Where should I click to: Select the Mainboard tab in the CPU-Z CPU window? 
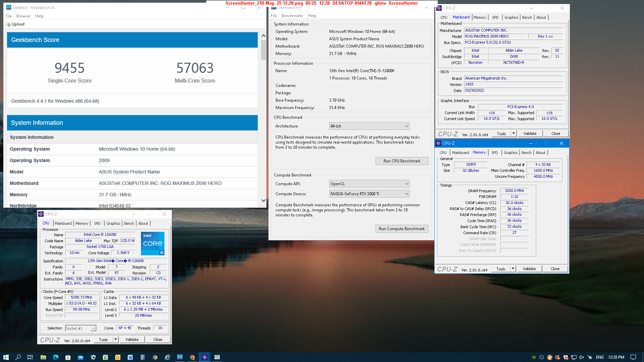click(x=63, y=223)
